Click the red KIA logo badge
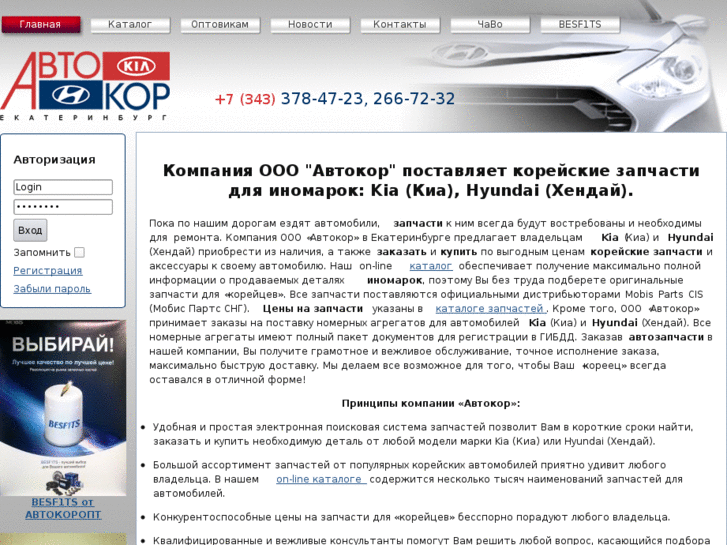Viewport: 727px width, 545px height. [136, 65]
